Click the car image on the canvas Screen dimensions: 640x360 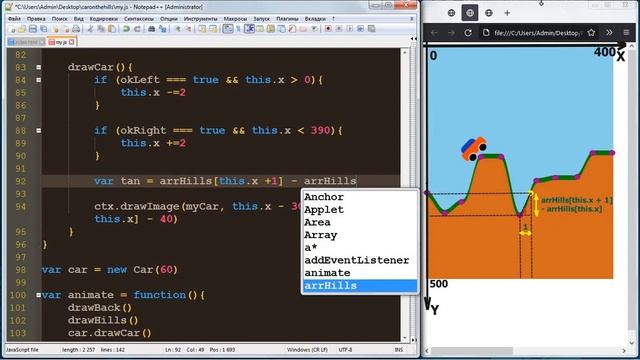coord(473,149)
